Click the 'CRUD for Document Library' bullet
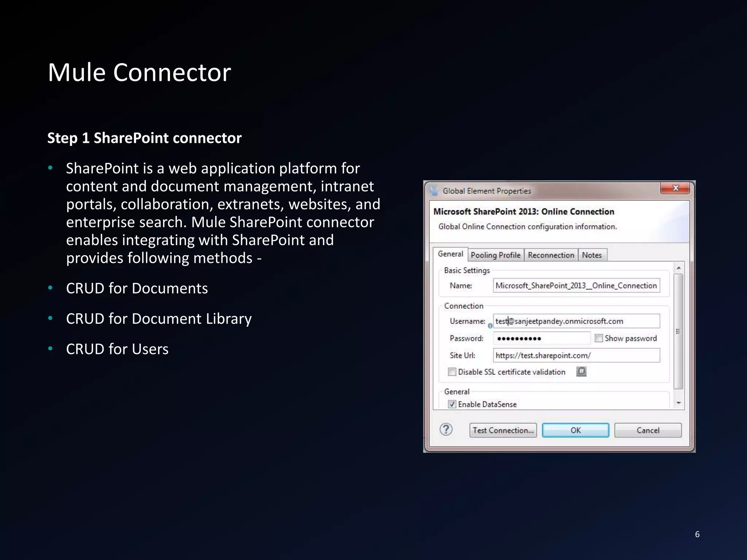This screenshot has height=560, width=747. (159, 319)
